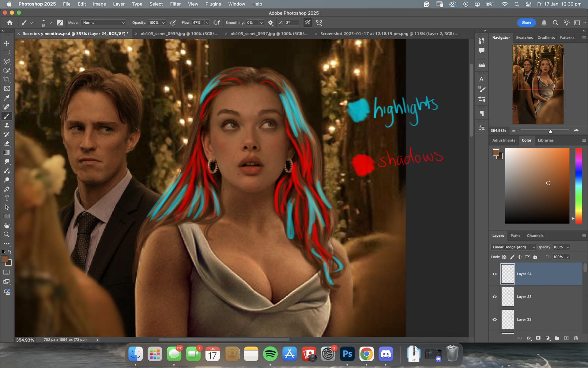Select the Horizontal Type tool

[6, 198]
